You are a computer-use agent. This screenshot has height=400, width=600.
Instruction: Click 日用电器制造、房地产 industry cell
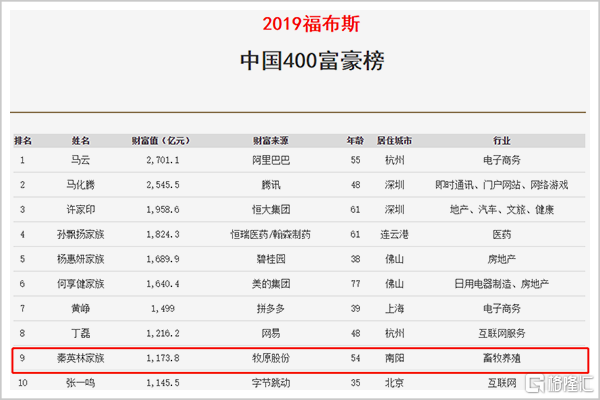502,284
